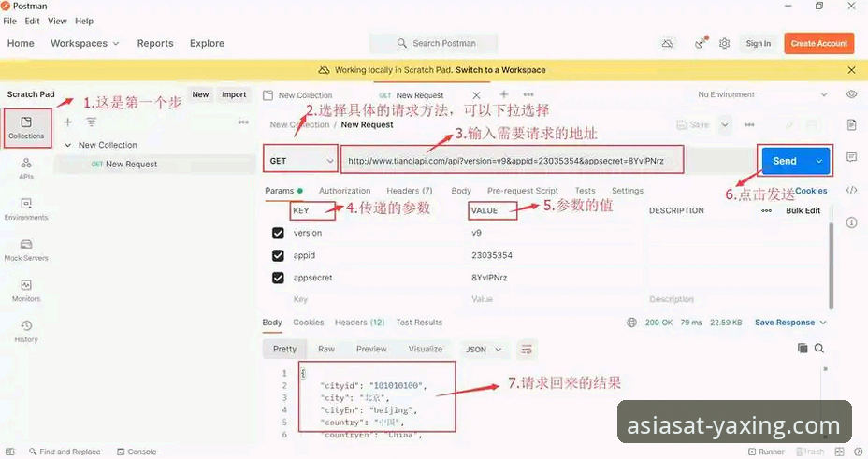Viewport: 868px width, 459px height.
Task: Open the File menu
Action: 10,21
